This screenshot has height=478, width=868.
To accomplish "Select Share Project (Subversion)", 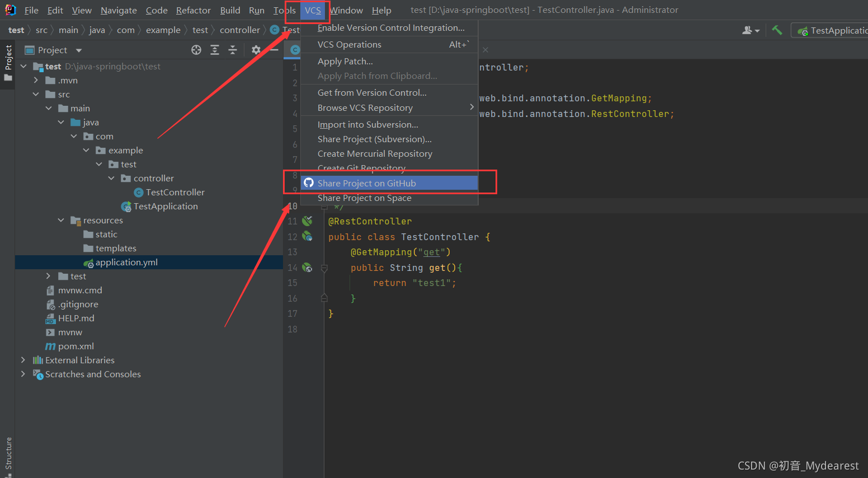I will pyautogui.click(x=389, y=139).
